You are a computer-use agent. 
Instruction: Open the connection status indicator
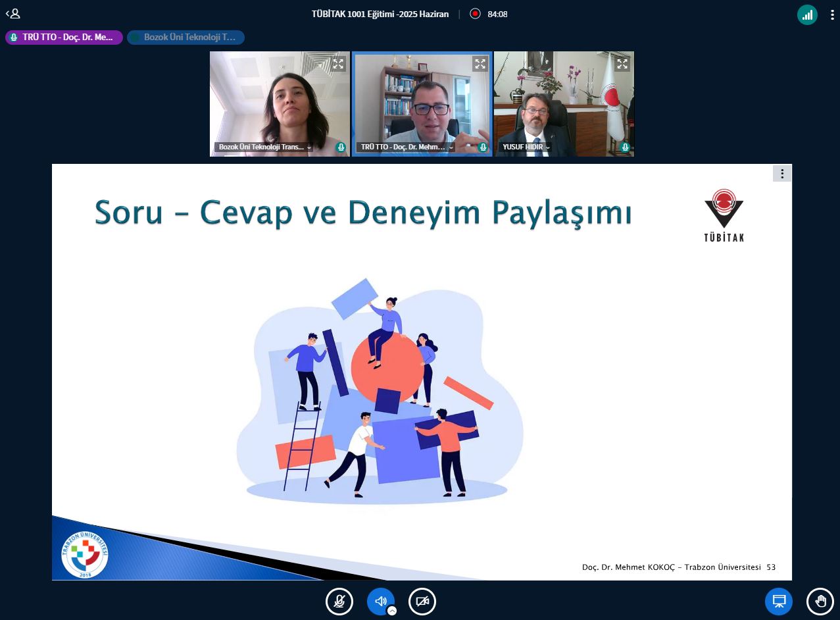click(x=807, y=14)
